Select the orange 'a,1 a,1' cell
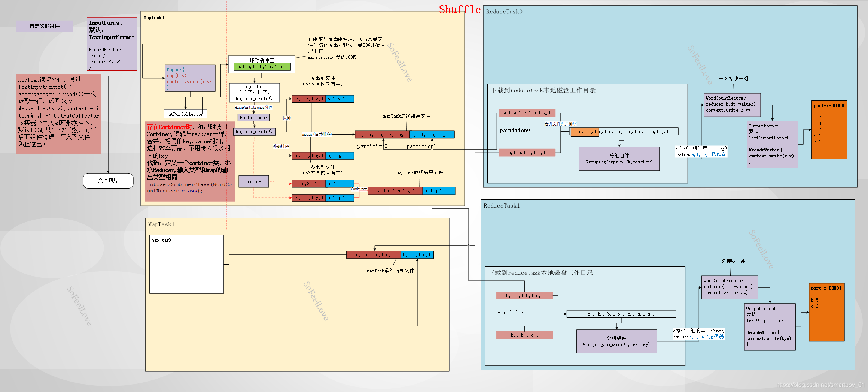The width and height of the screenshot is (868, 392). click(x=584, y=132)
